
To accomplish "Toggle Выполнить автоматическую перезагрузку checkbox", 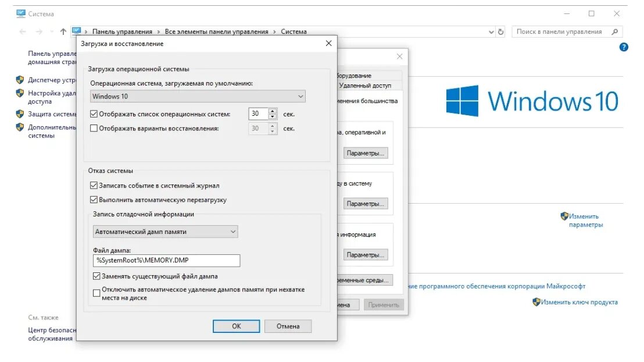I will [94, 200].
